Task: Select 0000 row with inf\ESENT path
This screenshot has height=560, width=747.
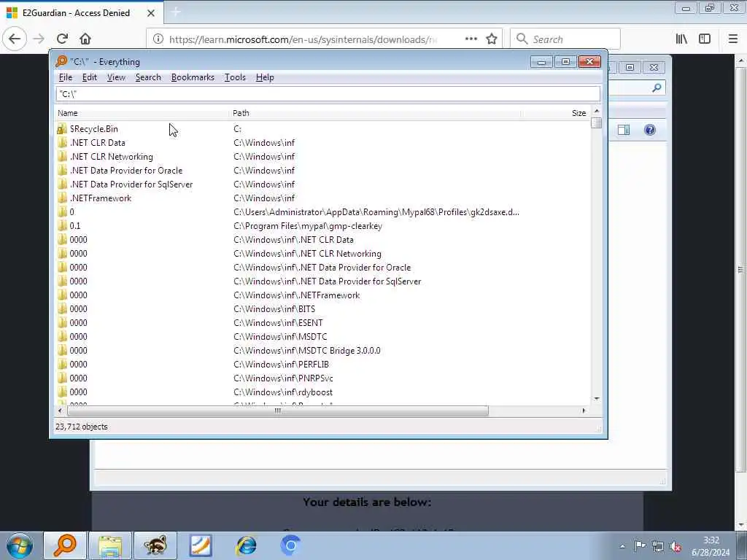Action: click(x=323, y=323)
